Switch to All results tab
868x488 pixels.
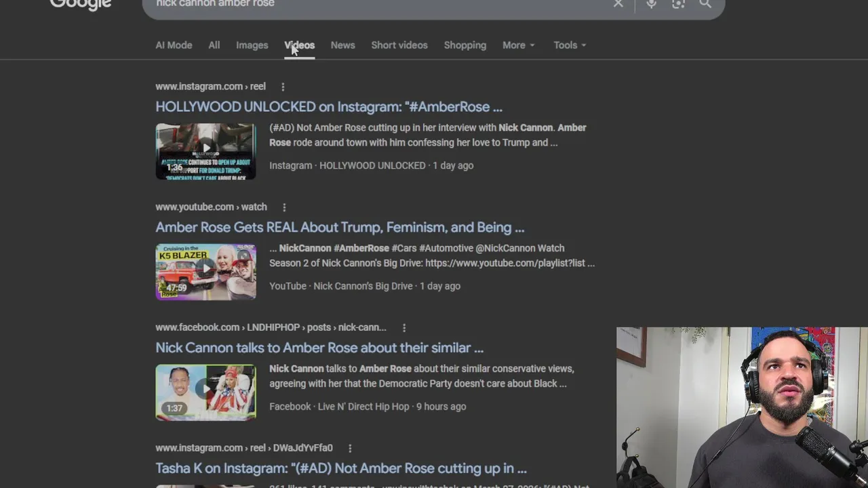[x=214, y=45]
